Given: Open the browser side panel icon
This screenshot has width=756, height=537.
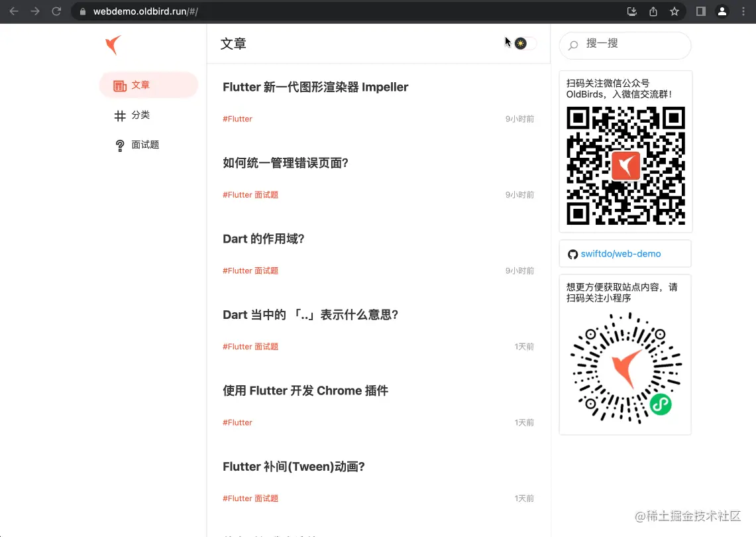Looking at the screenshot, I should click(x=701, y=11).
